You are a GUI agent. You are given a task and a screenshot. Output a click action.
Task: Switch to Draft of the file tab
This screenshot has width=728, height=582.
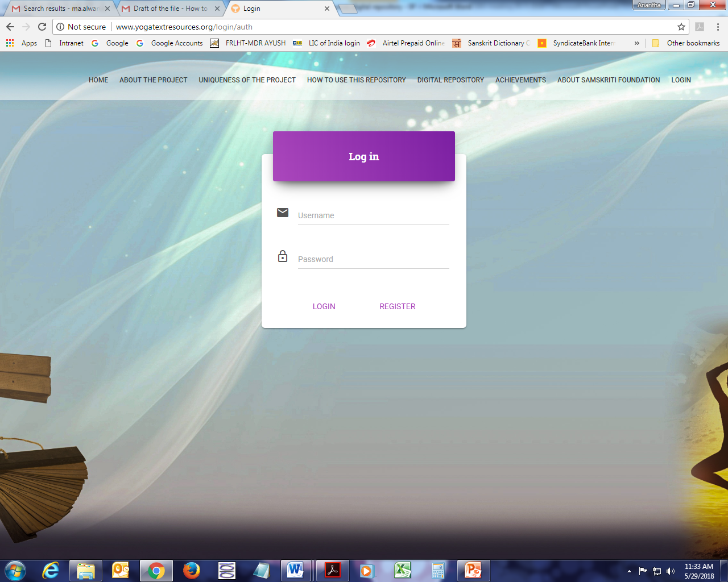click(x=169, y=9)
